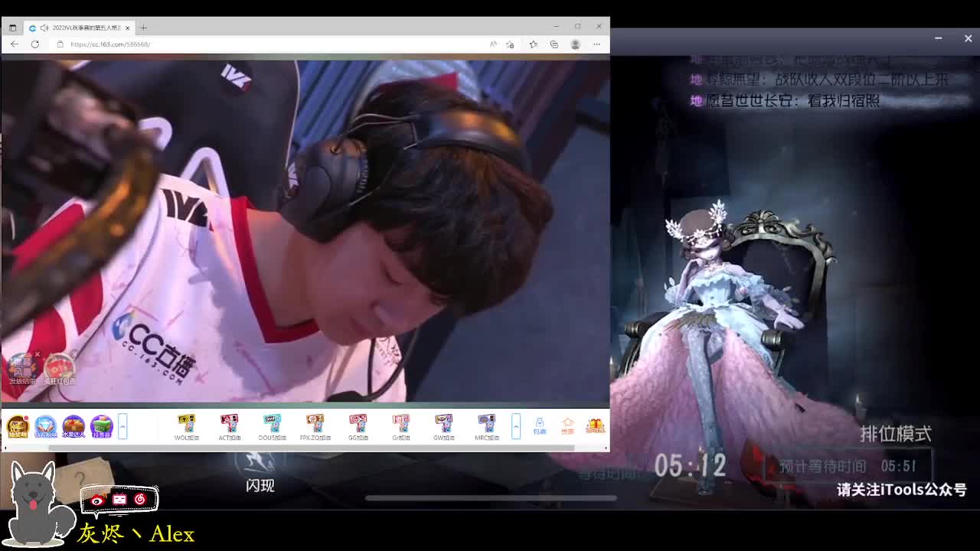Minimize the game mirror window
Screen dimensions: 980x551
coord(939,38)
